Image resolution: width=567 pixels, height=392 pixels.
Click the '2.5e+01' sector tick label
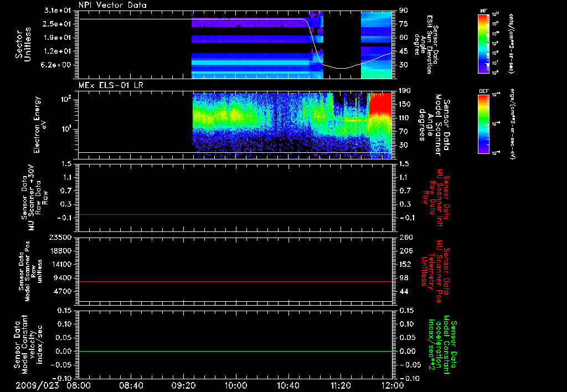[58, 24]
